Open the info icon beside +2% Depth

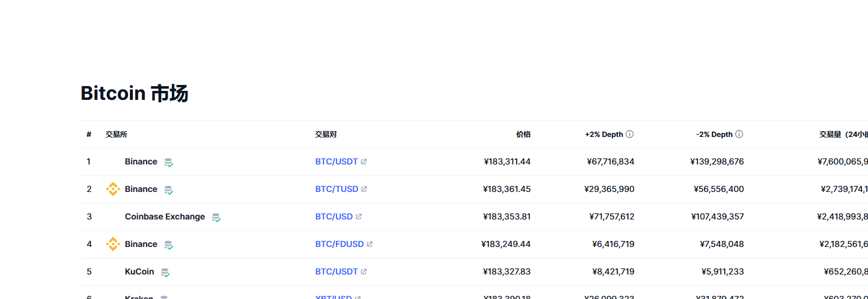[x=630, y=135]
